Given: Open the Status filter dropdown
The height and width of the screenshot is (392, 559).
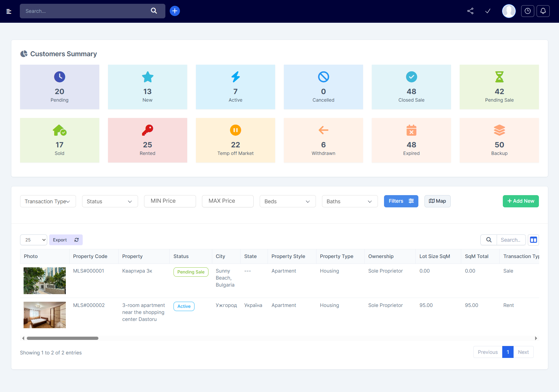Looking at the screenshot, I should click(110, 202).
